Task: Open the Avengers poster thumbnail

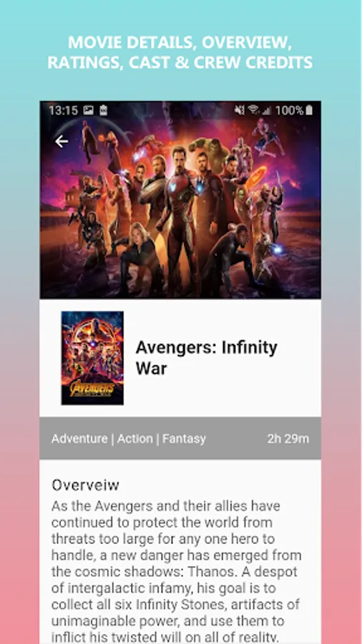Action: click(x=92, y=358)
